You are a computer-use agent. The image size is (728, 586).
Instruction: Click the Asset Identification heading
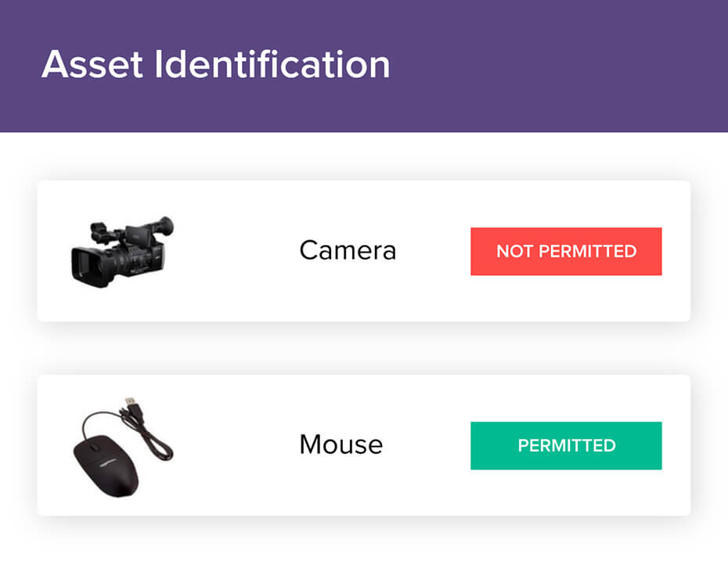pos(215,64)
